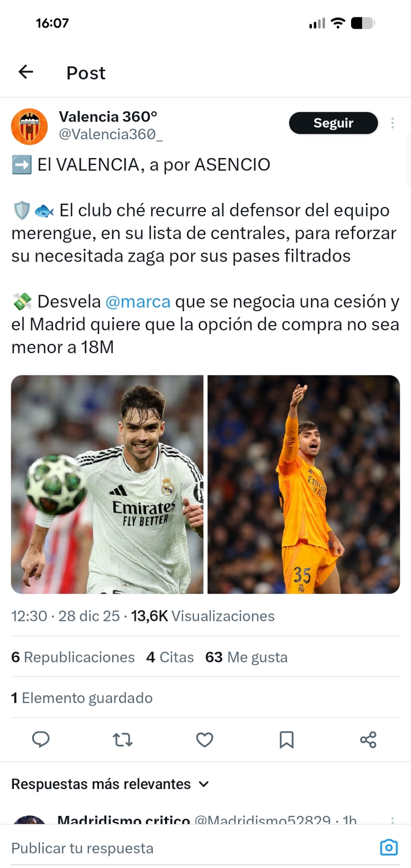View the 6 Republicaciones list
Image resolution: width=411 pixels, height=868 pixels.
(73, 657)
